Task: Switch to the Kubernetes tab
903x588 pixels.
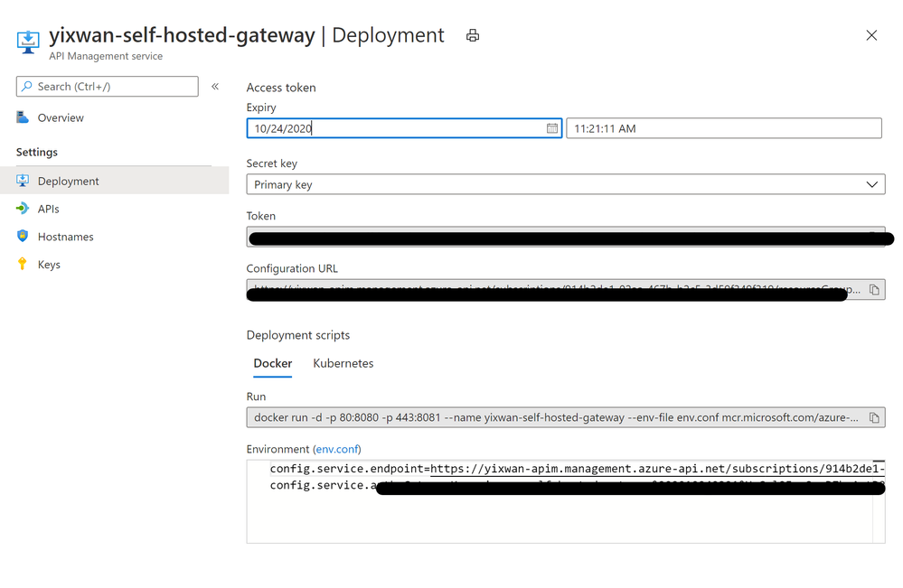Action: pos(343,364)
